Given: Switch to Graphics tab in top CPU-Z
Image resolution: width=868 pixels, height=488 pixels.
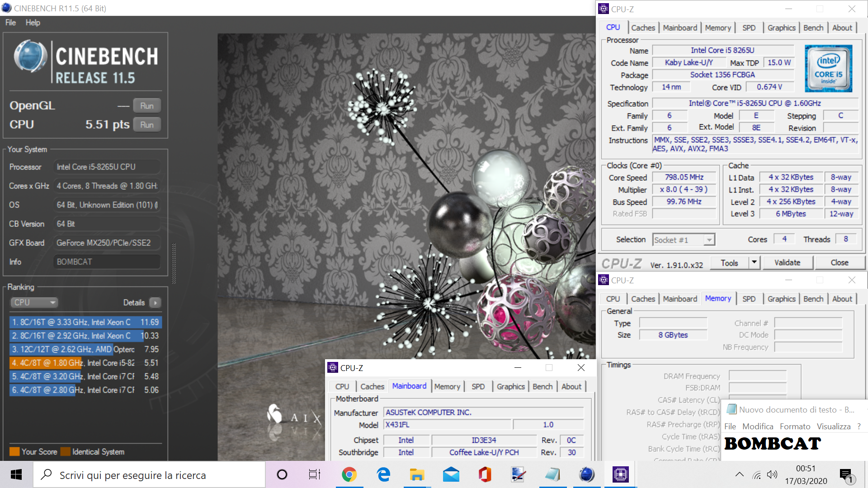Looking at the screenshot, I should (x=781, y=28).
